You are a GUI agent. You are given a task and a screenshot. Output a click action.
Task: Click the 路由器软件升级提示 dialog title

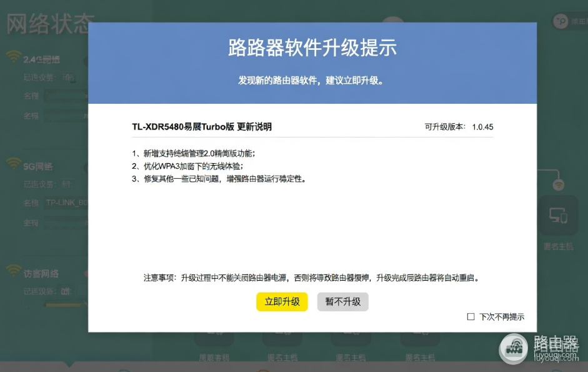(x=312, y=48)
